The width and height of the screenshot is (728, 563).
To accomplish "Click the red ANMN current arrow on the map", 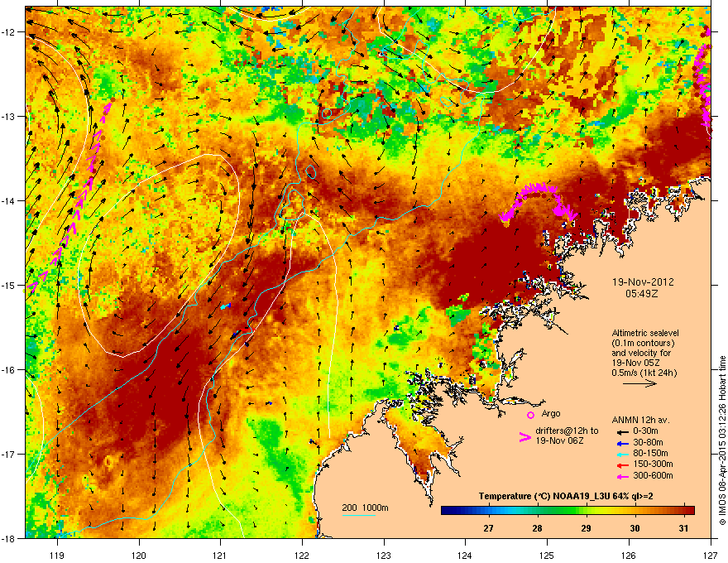I will coord(246,330).
